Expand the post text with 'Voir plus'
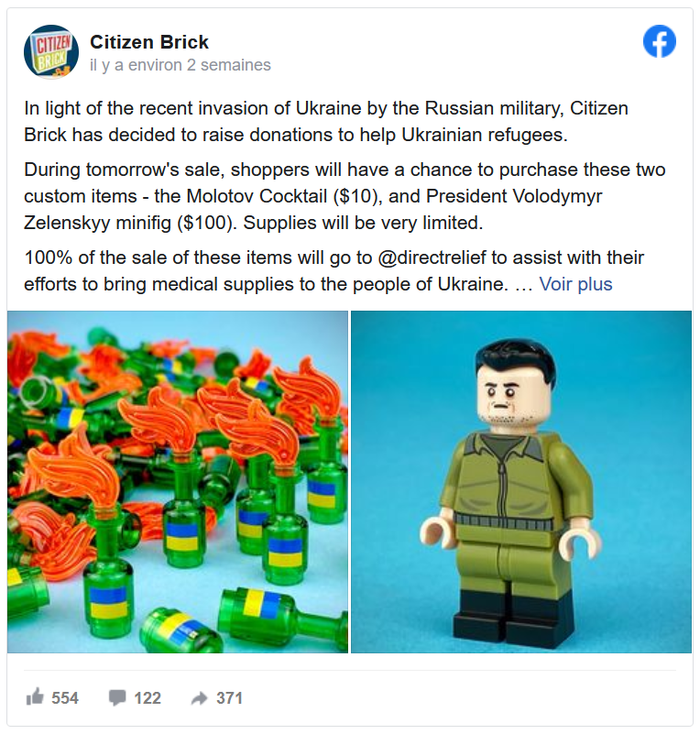 click(x=575, y=284)
